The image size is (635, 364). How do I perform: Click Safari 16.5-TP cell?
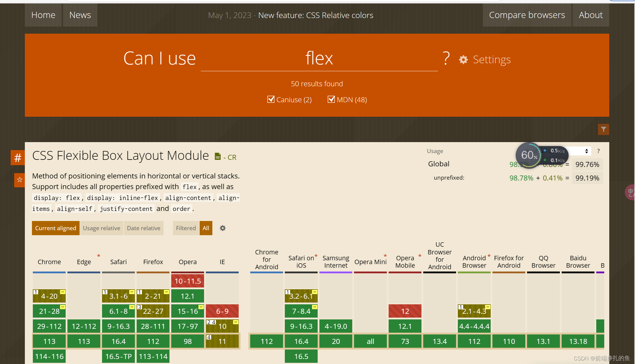tap(118, 356)
